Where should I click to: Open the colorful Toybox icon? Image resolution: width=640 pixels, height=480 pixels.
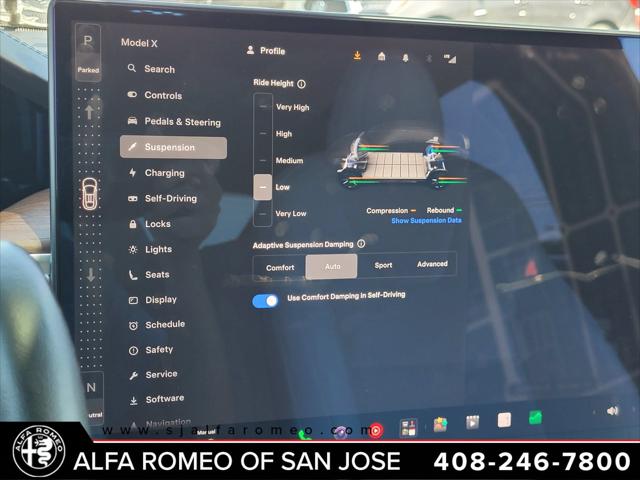(x=440, y=425)
